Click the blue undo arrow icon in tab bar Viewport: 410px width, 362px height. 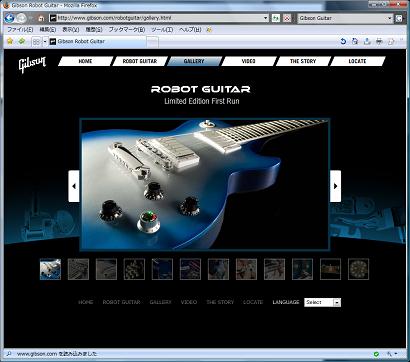pyautogui.click(x=343, y=41)
